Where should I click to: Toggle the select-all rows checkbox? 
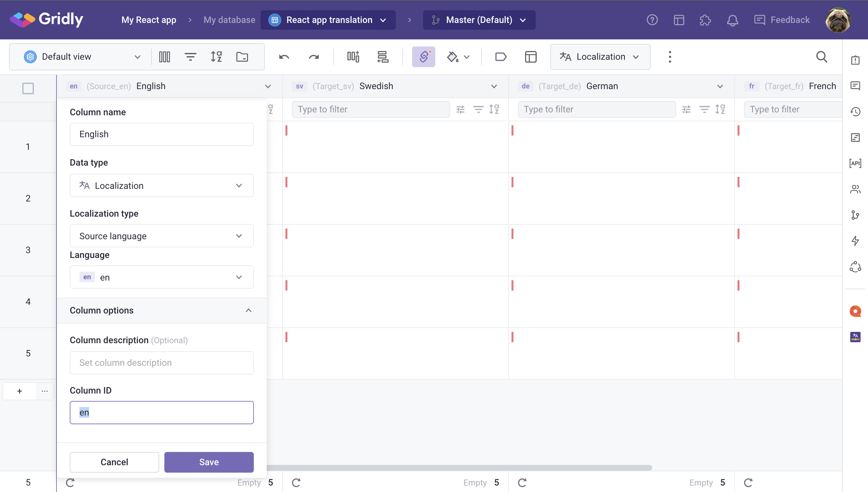(28, 88)
